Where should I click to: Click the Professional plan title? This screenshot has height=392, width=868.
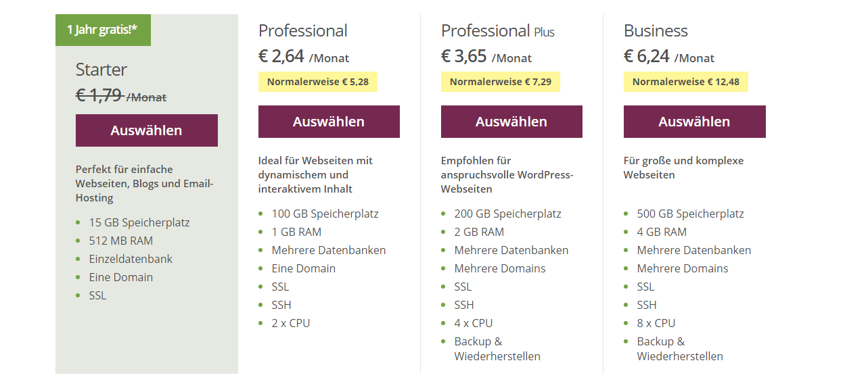[302, 31]
